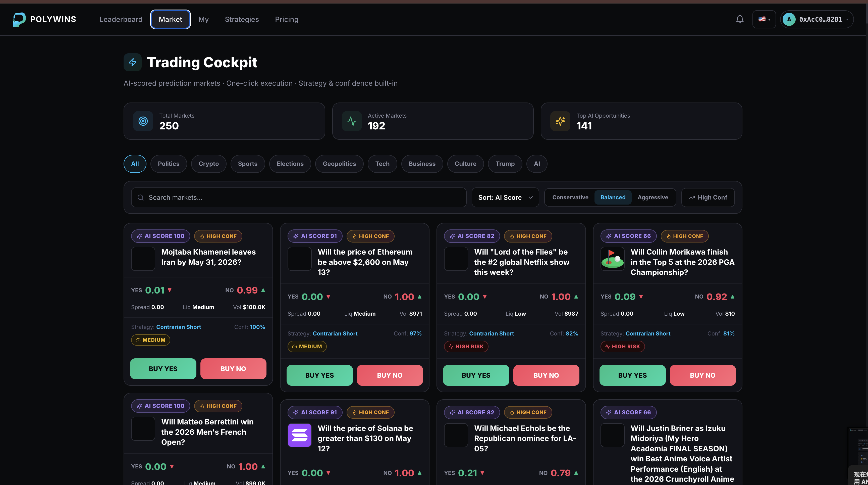The image size is (868, 485).
Task: Click the Total Markets target icon
Action: 143,121
